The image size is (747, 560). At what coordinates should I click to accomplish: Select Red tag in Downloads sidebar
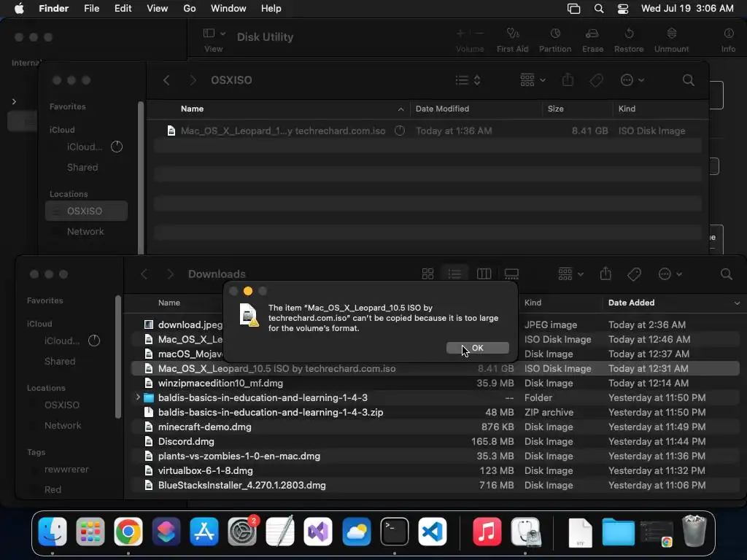point(53,489)
